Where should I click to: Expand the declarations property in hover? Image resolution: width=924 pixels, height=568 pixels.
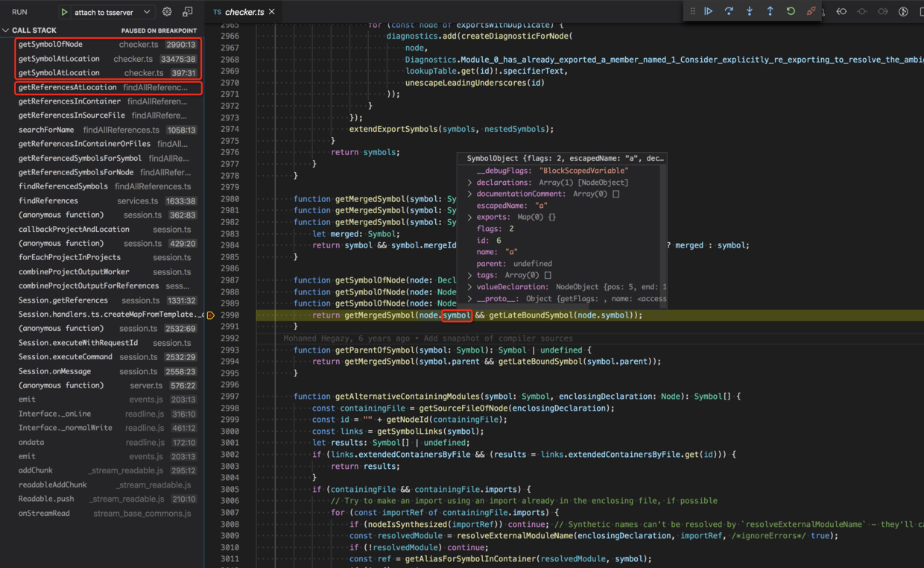469,183
